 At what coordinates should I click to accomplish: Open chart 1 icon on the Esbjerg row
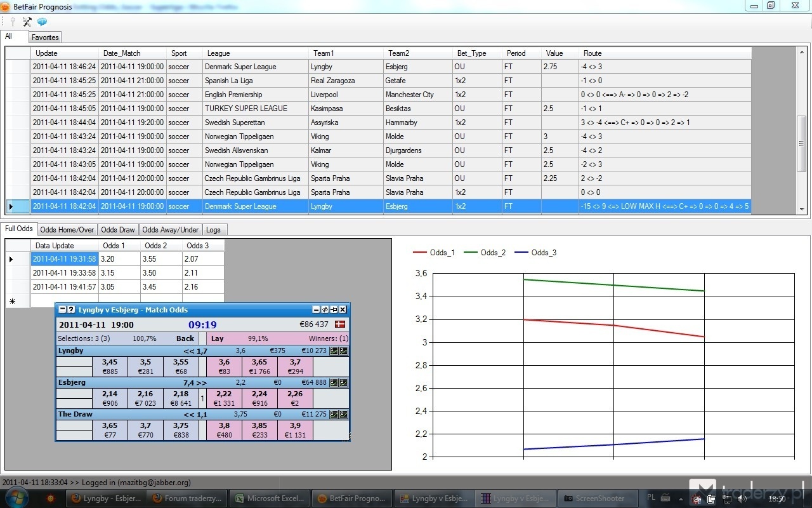coord(334,382)
